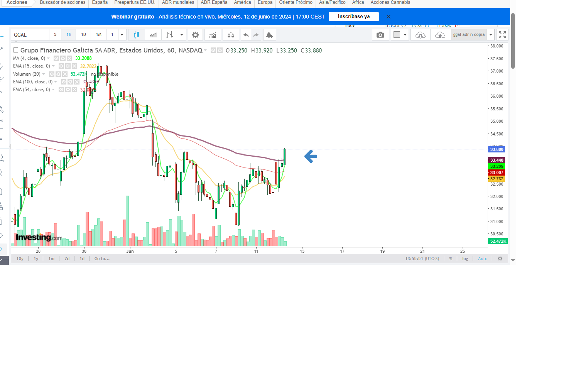Remove the Volumen (20) indicator
The image size is (588, 372).
point(65,74)
